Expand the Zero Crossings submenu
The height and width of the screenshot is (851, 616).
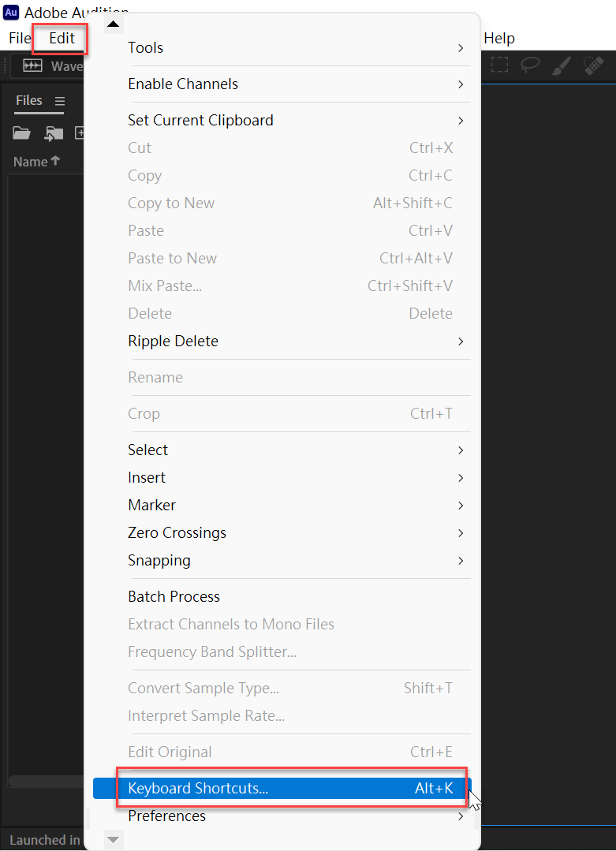point(282,533)
